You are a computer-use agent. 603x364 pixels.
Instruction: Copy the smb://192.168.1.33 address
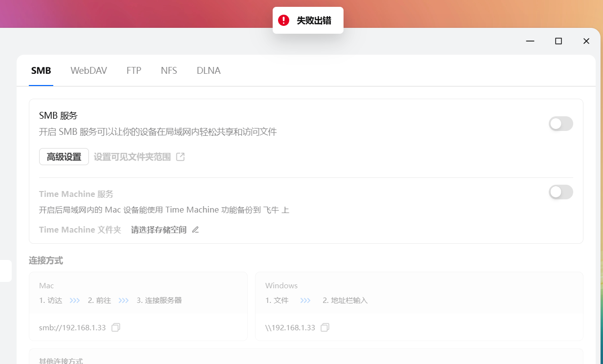click(x=116, y=327)
